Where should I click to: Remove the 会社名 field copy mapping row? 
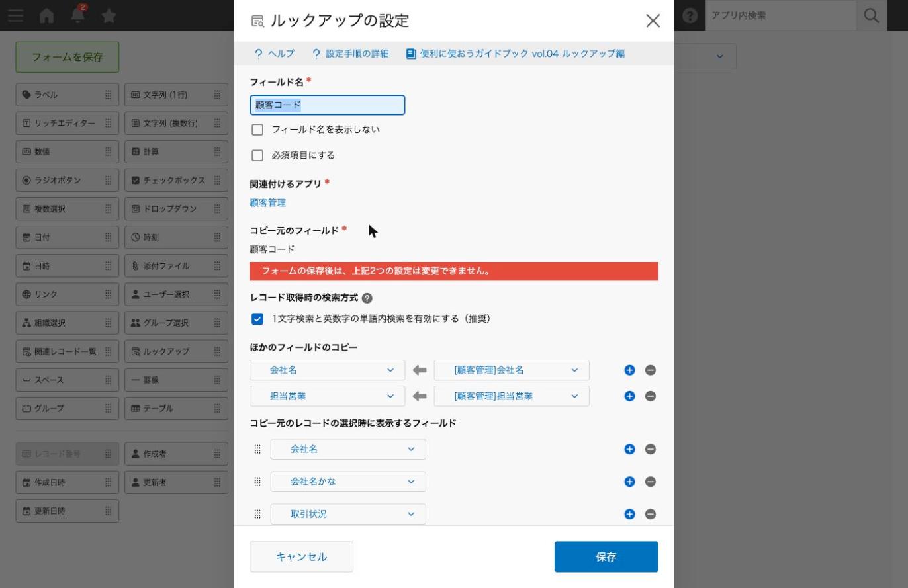point(651,370)
